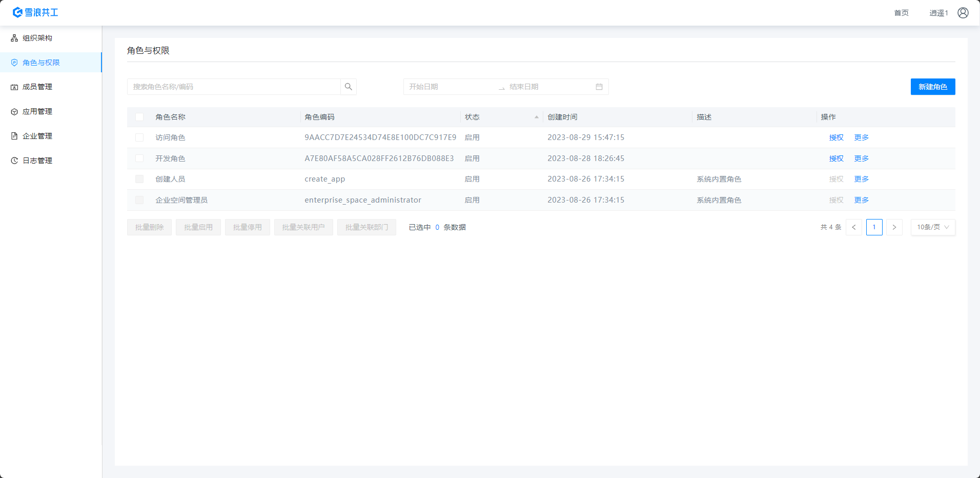Click 授权 link for 开发角色
980x478 pixels.
pyautogui.click(x=836, y=158)
